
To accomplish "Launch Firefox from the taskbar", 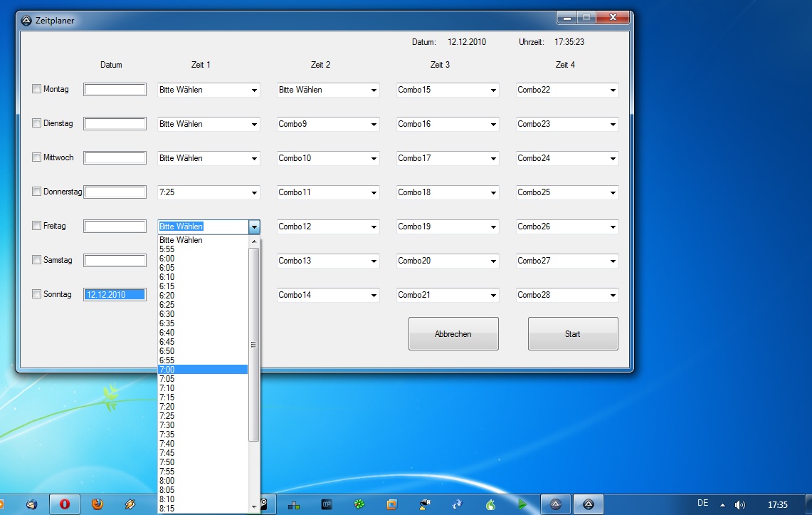I will (x=97, y=504).
